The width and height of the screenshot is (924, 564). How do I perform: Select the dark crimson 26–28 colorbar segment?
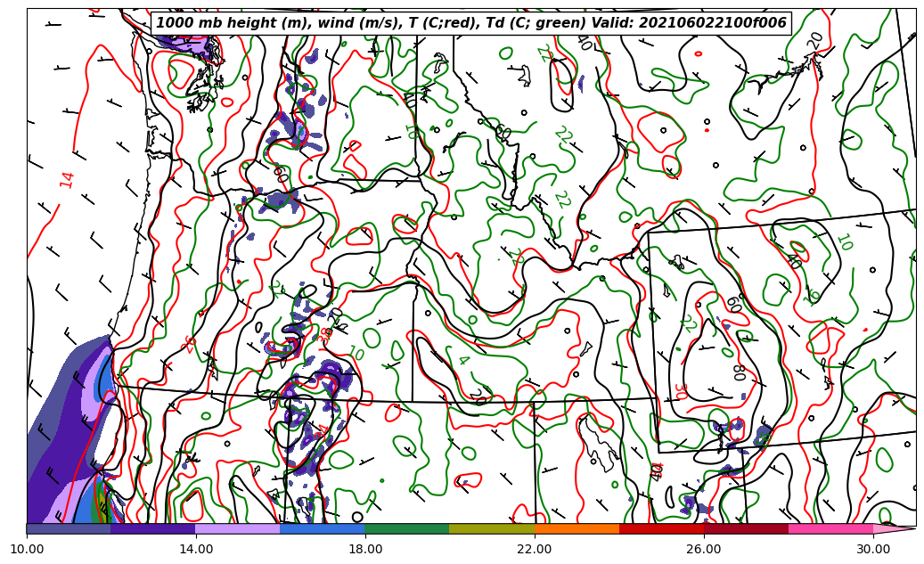(x=746, y=528)
